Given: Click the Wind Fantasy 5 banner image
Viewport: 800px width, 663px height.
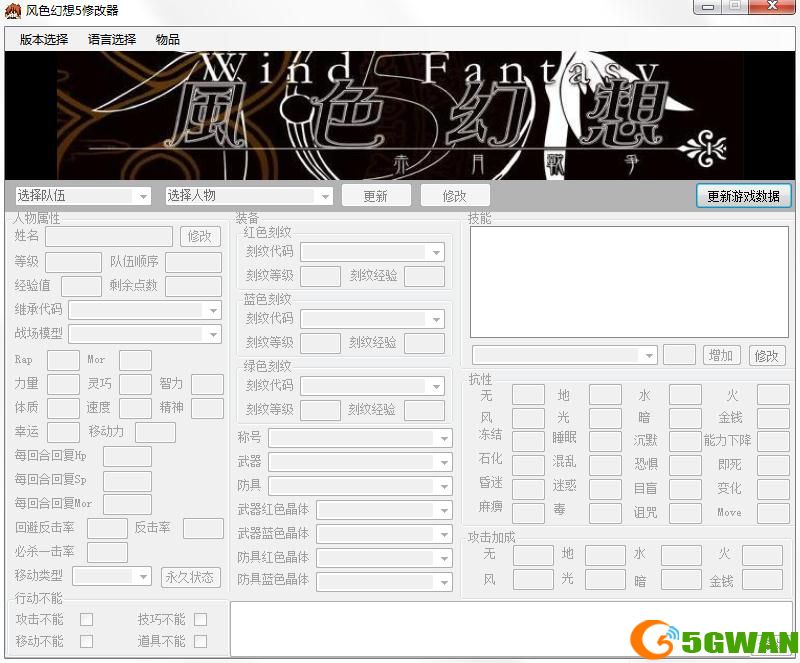Looking at the screenshot, I should click(399, 115).
